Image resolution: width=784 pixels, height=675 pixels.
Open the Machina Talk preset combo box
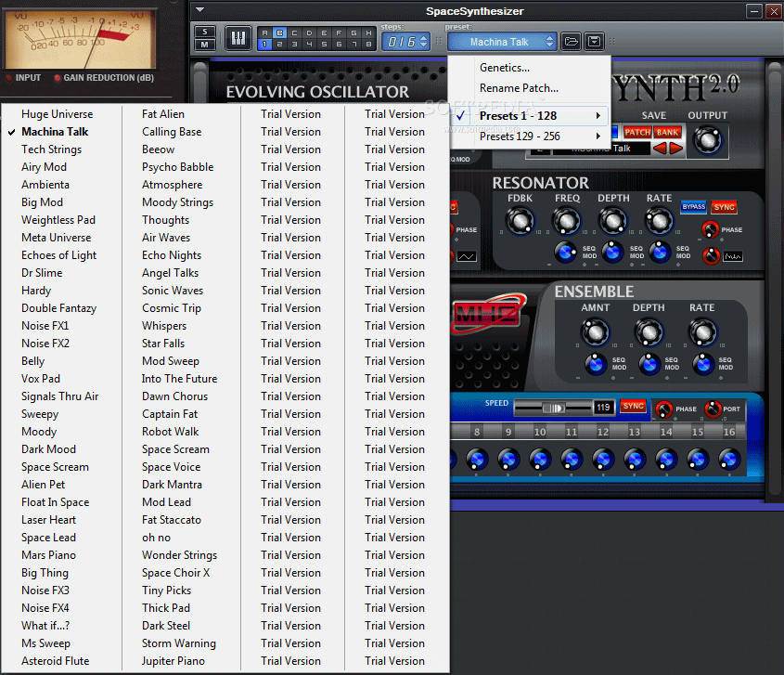[x=502, y=42]
